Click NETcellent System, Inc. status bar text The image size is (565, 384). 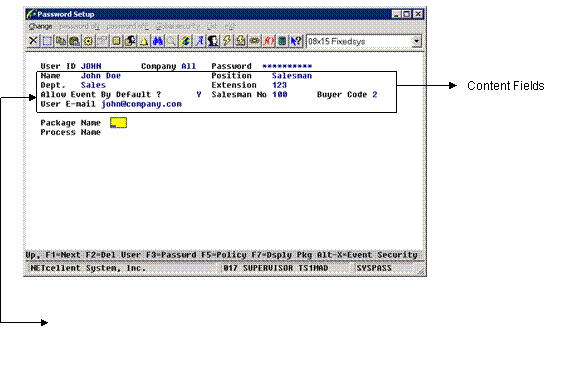(88, 268)
